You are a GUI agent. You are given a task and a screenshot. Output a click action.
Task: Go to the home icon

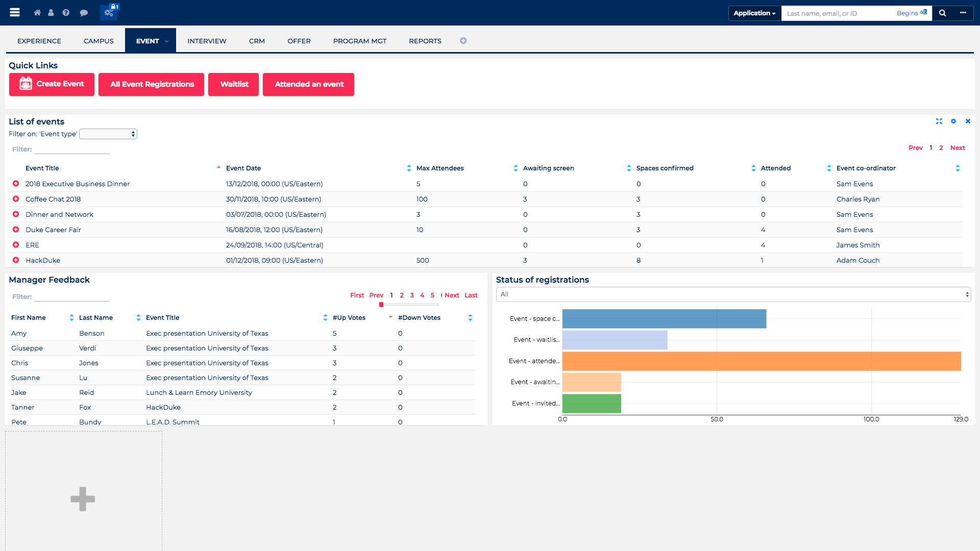pyautogui.click(x=37, y=13)
